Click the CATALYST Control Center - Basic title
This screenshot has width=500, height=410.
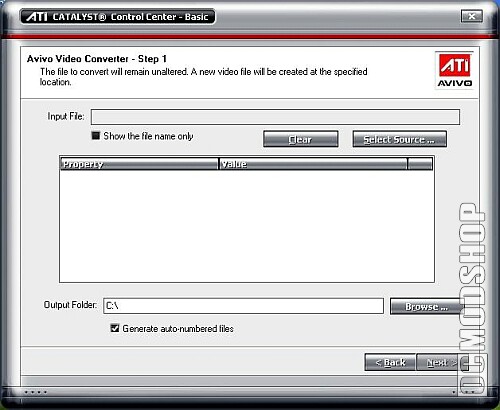coord(117,17)
